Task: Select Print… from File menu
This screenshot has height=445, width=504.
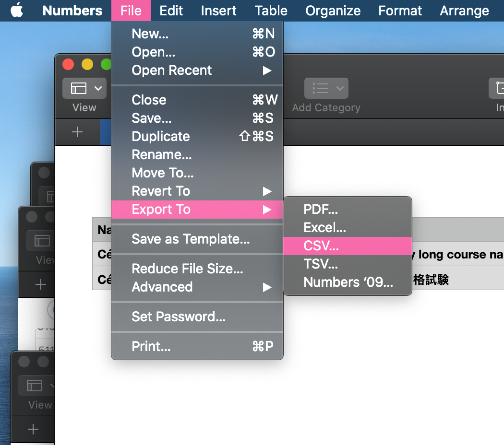Action: click(197, 346)
